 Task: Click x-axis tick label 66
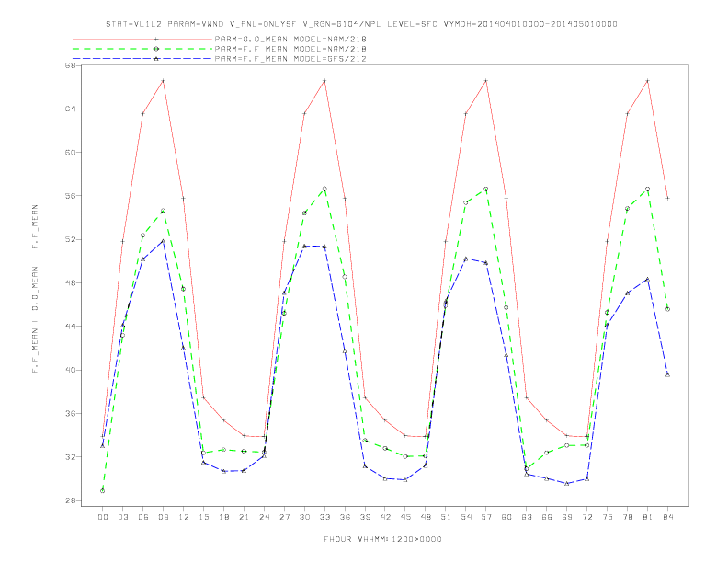(547, 517)
